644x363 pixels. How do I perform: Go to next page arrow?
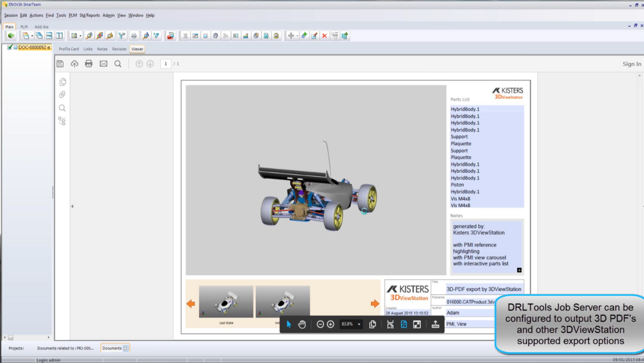point(150,64)
